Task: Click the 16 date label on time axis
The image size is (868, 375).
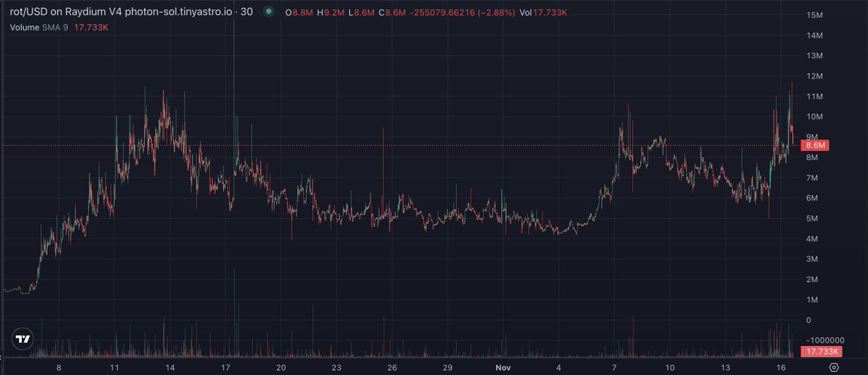Action: tap(781, 368)
